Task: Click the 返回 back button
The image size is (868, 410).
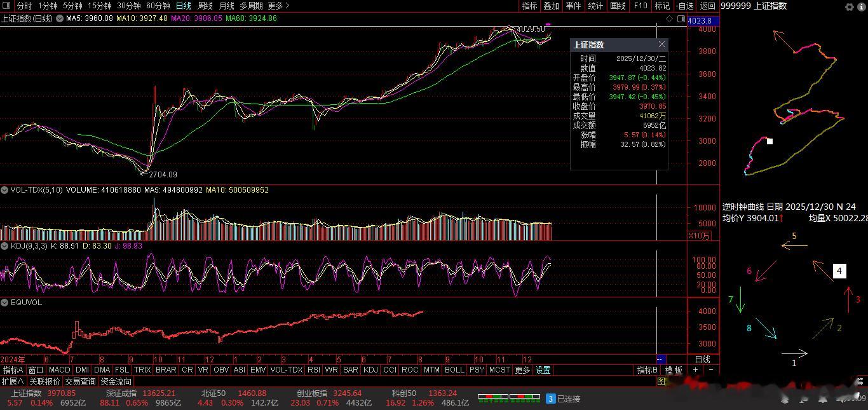Action: pyautogui.click(x=707, y=6)
